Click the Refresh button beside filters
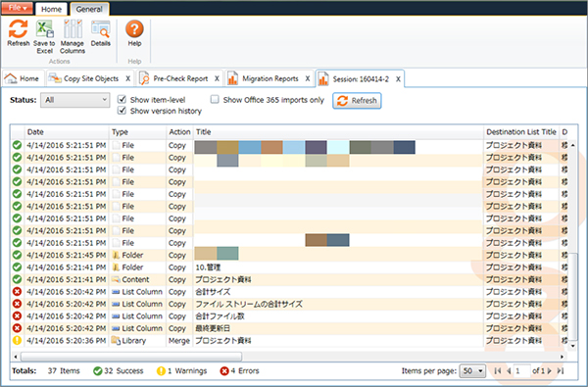The image size is (588, 387). [357, 101]
